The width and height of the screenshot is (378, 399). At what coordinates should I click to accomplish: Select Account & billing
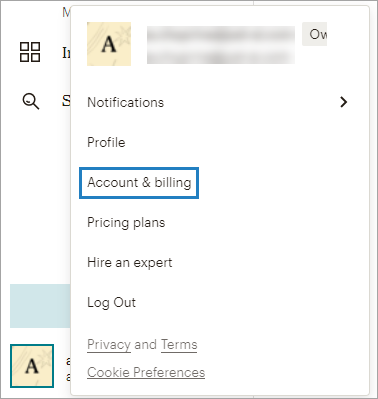139,183
